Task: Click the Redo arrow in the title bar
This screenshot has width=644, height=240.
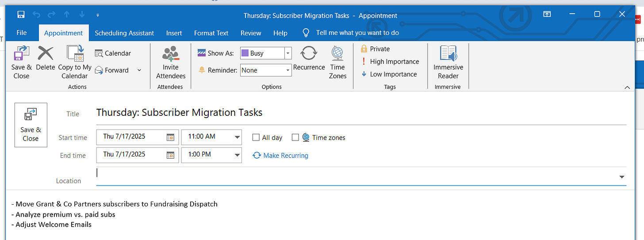Action: pyautogui.click(x=51, y=15)
